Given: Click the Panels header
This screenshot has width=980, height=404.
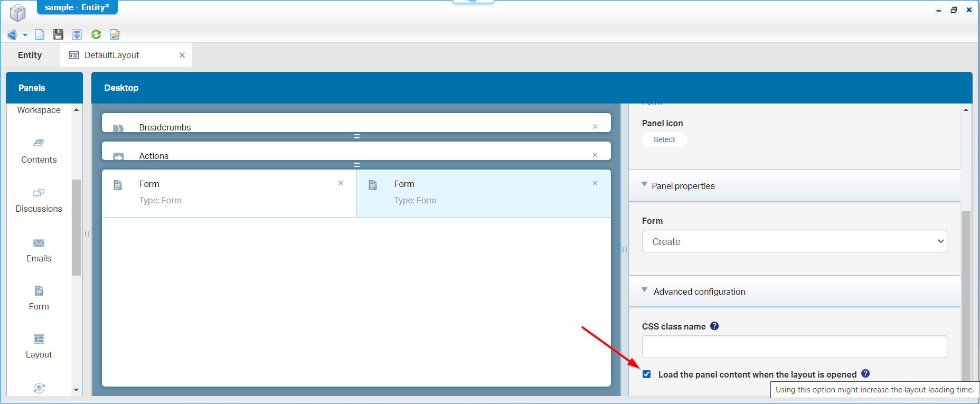Looking at the screenshot, I should (44, 88).
